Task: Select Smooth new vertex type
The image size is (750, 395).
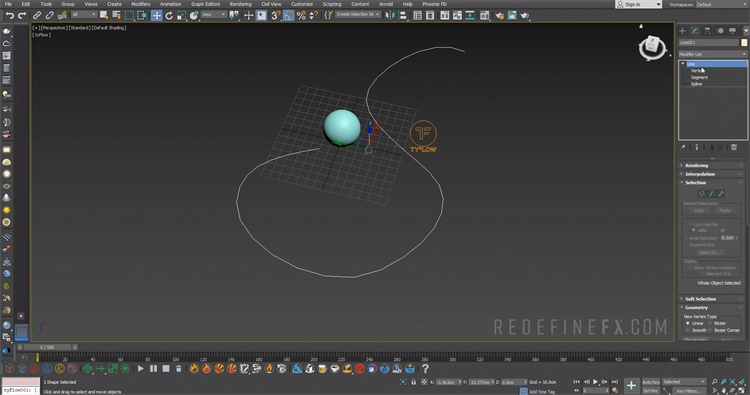Action: [696, 330]
